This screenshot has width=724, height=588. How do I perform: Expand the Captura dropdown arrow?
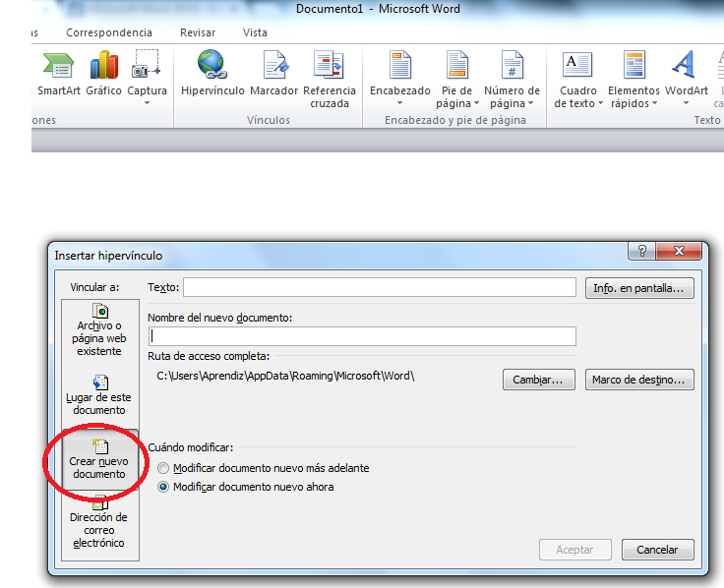(147, 103)
